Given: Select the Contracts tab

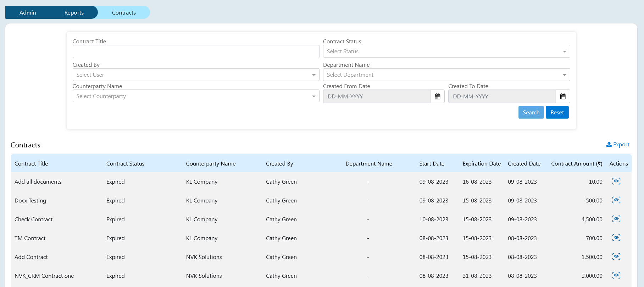Looking at the screenshot, I should pyautogui.click(x=124, y=12).
